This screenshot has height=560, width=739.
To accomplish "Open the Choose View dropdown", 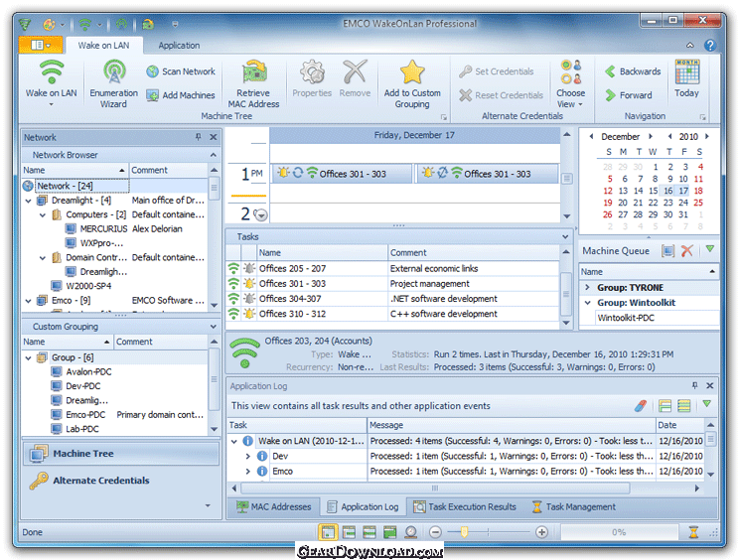I will (571, 83).
